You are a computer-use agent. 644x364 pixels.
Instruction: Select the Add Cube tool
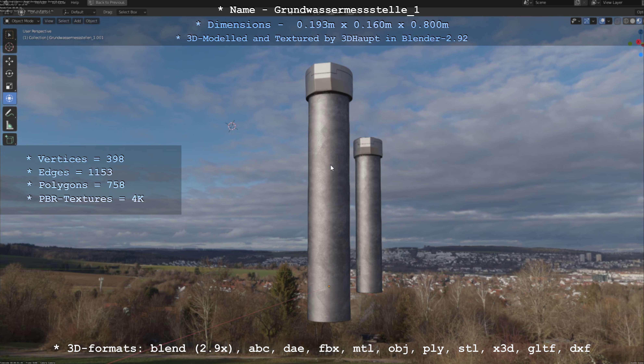[9, 140]
